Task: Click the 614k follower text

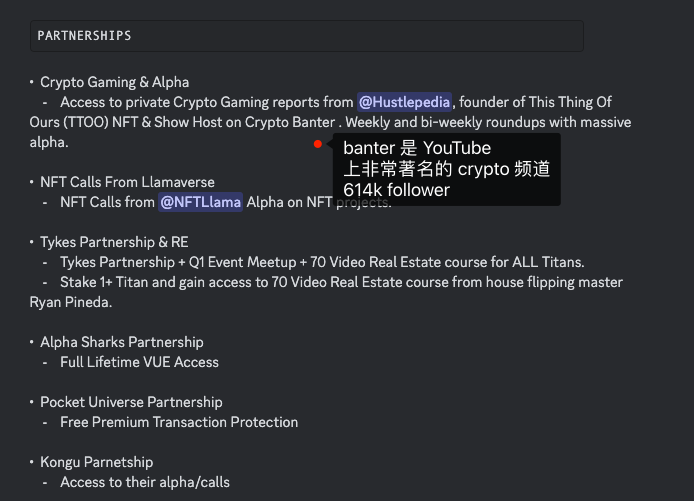Action: tap(396, 190)
